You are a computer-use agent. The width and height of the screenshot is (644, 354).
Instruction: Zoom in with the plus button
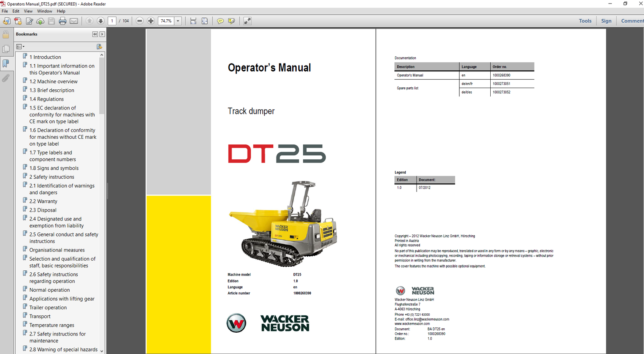pyautogui.click(x=151, y=21)
